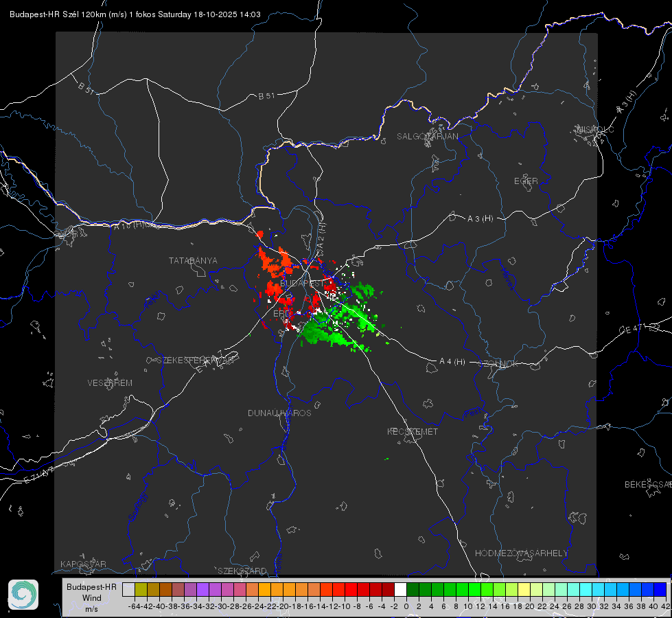Choose the dark red swatch between -4 and -2
672x618 pixels.
click(388, 589)
